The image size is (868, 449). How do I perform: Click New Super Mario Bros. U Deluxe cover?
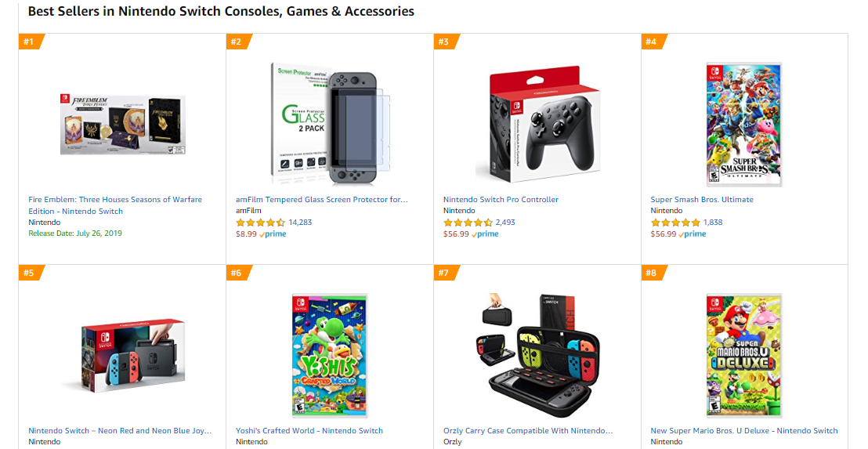click(x=743, y=355)
